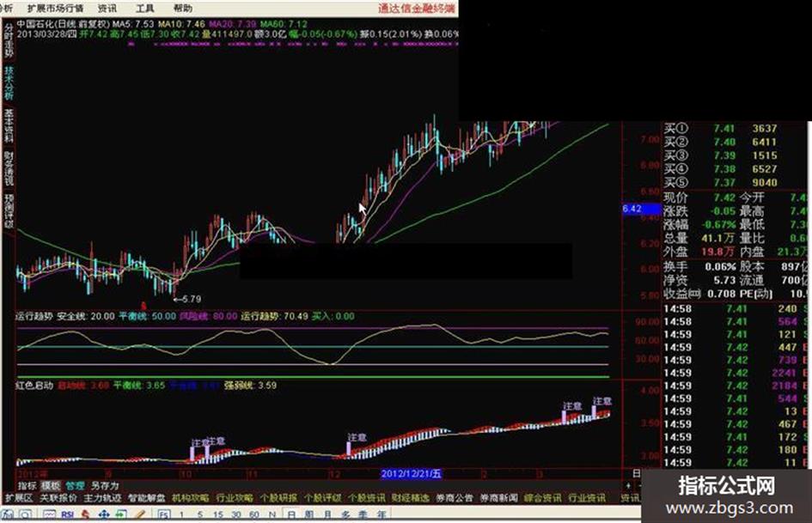Switch to 分时走势 sidebar tab
Screen dimensions: 812x523
(9, 40)
